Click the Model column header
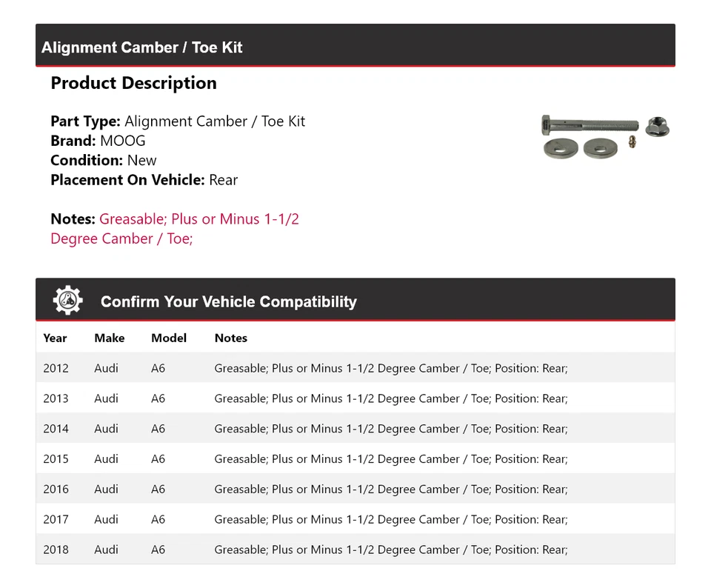Viewport: 711px width, 588px height. tap(169, 338)
